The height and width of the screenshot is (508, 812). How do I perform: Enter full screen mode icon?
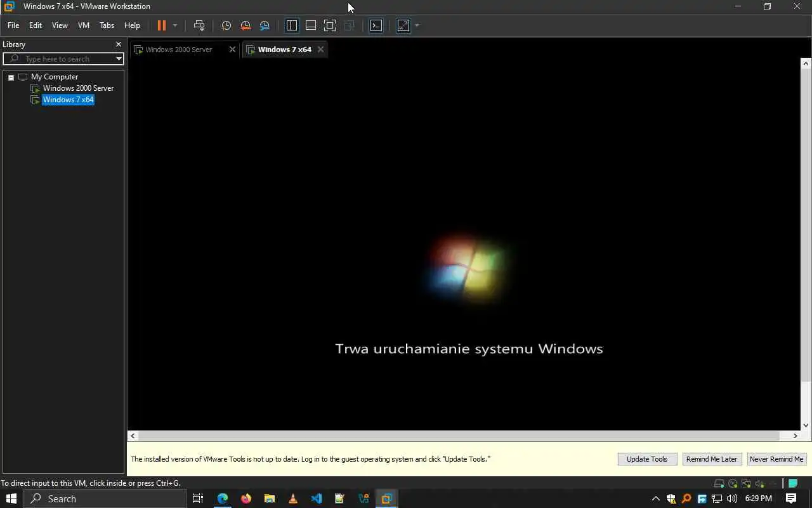pos(330,25)
